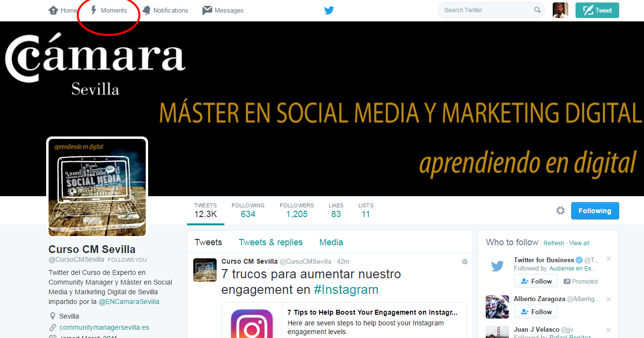Open Moments from the navigation bar
The height and width of the screenshot is (338, 644).
109,10
